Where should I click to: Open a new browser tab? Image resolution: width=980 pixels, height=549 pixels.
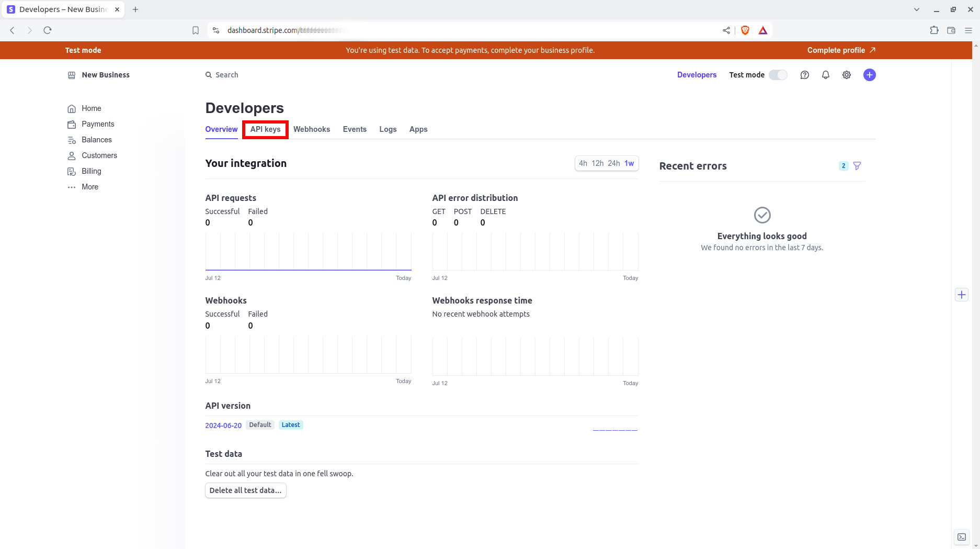pyautogui.click(x=135, y=9)
